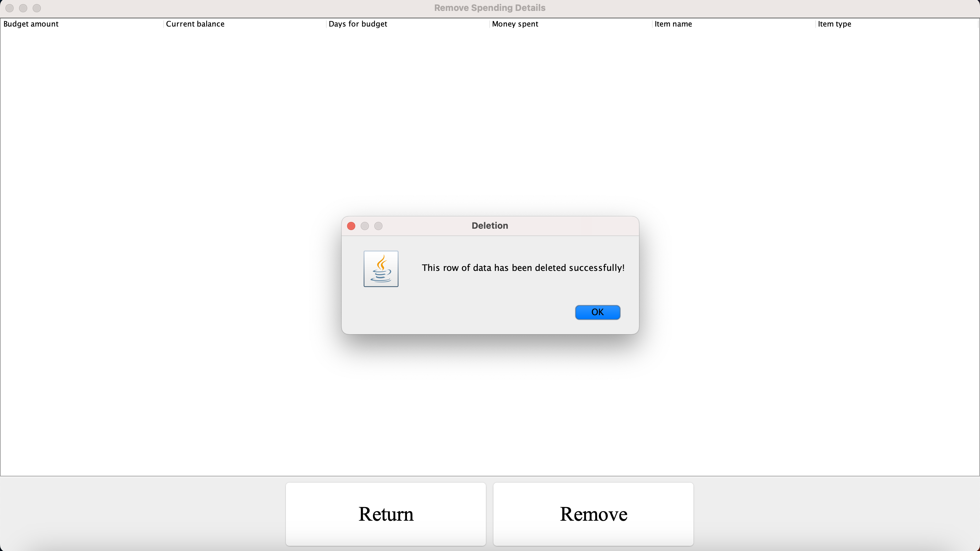The width and height of the screenshot is (980, 551).
Task: Click the Deletion dialog title bar
Action: pos(490,226)
